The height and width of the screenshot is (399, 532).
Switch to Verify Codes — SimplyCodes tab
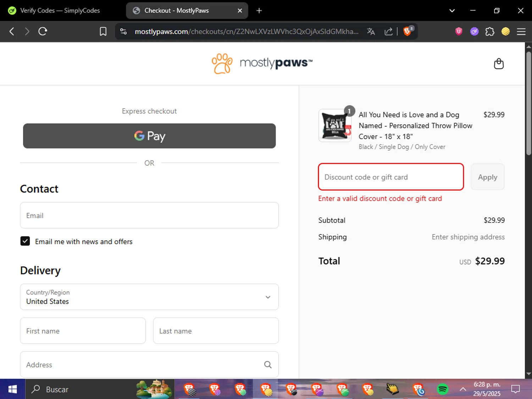tap(60, 11)
